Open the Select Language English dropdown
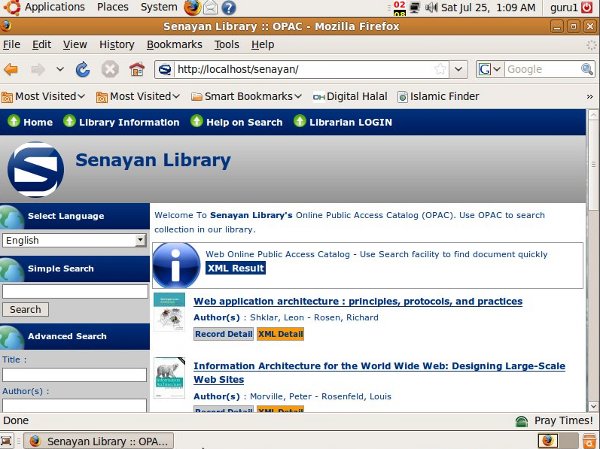Screen dimensions: 600x449 pyautogui.click(x=75, y=240)
